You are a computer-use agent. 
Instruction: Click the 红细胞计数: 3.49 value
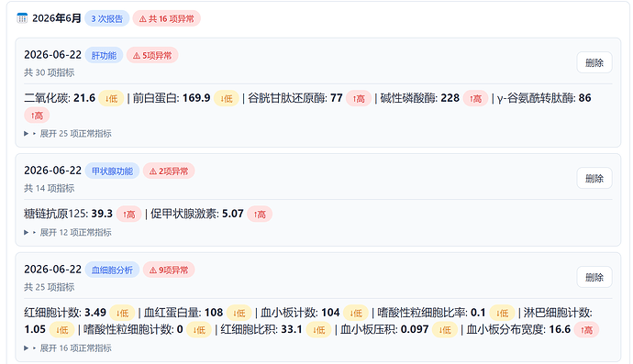click(x=65, y=313)
